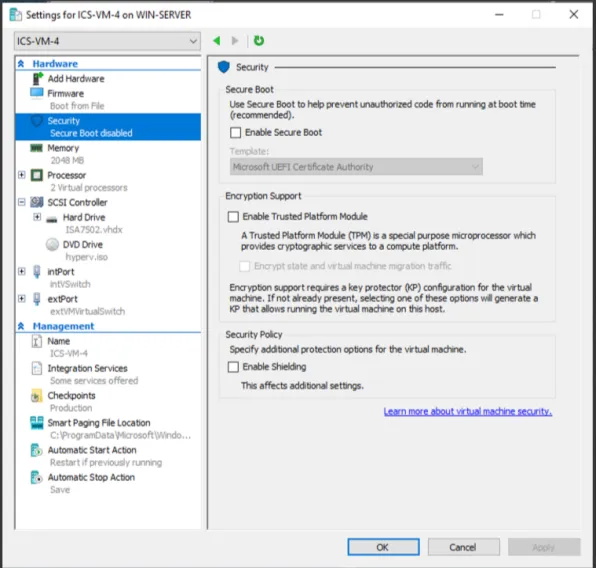Tick the Enable Shielding checkbox
The width and height of the screenshot is (596, 568).
[x=233, y=367]
